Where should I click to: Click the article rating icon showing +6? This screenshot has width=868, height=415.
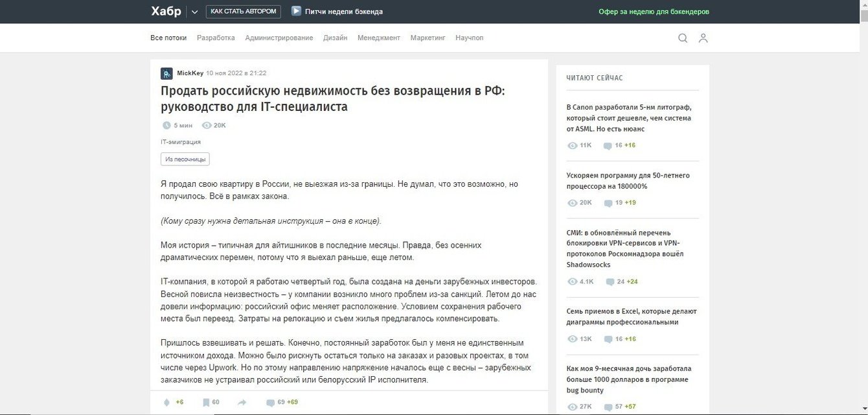166,402
